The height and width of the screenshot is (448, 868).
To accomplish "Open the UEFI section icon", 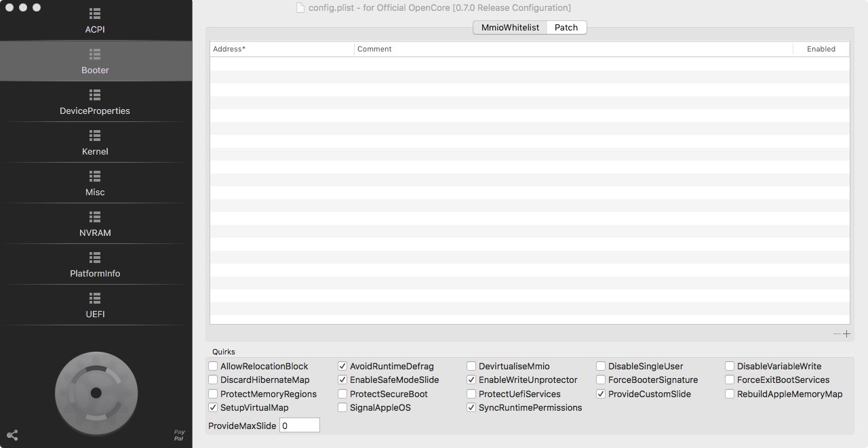I will [x=95, y=298].
